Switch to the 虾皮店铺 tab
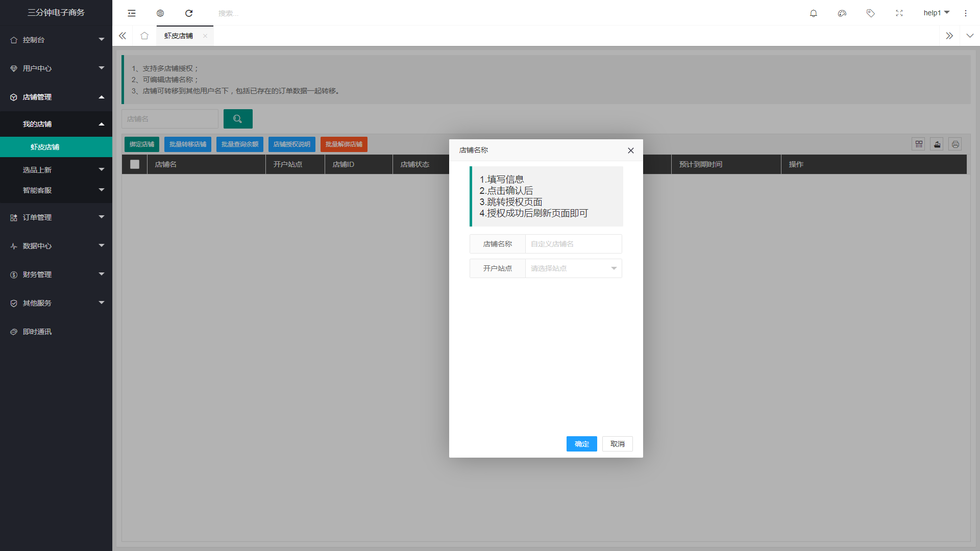Screen dimensions: 980x551 (179, 36)
